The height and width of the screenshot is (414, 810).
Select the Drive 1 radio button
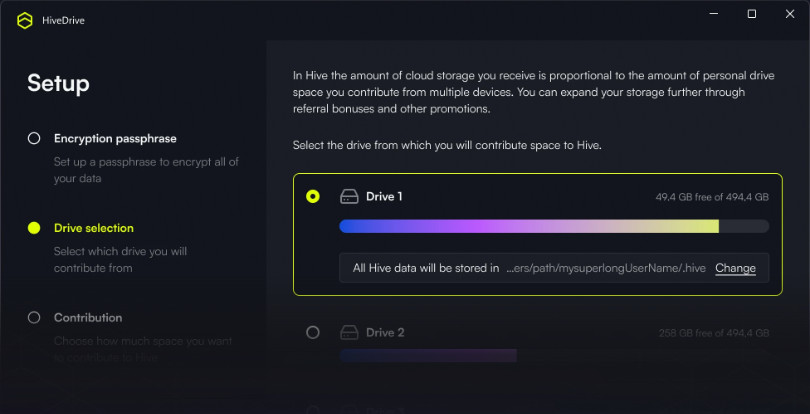(x=313, y=197)
